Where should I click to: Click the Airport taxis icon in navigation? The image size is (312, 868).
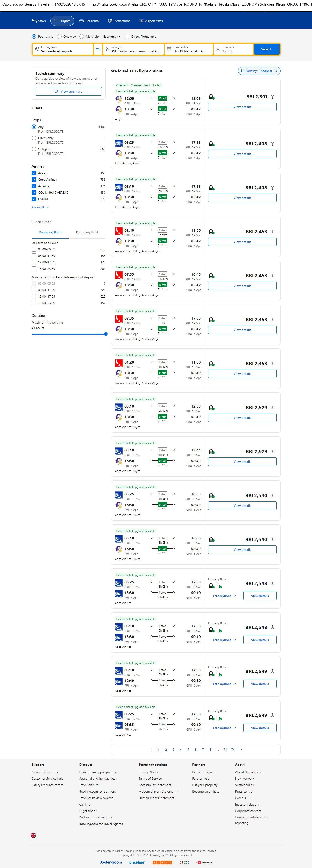141,21
